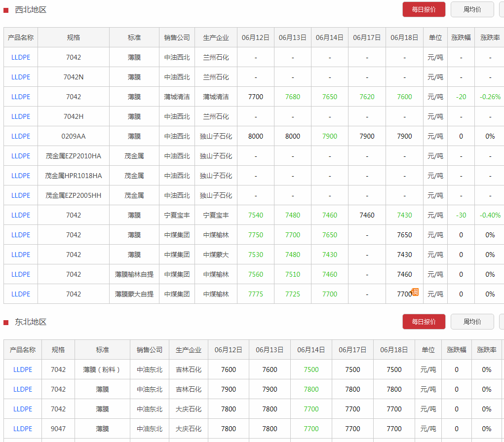Select the 7725 price cell
The height and width of the screenshot is (442, 504).
(x=293, y=294)
